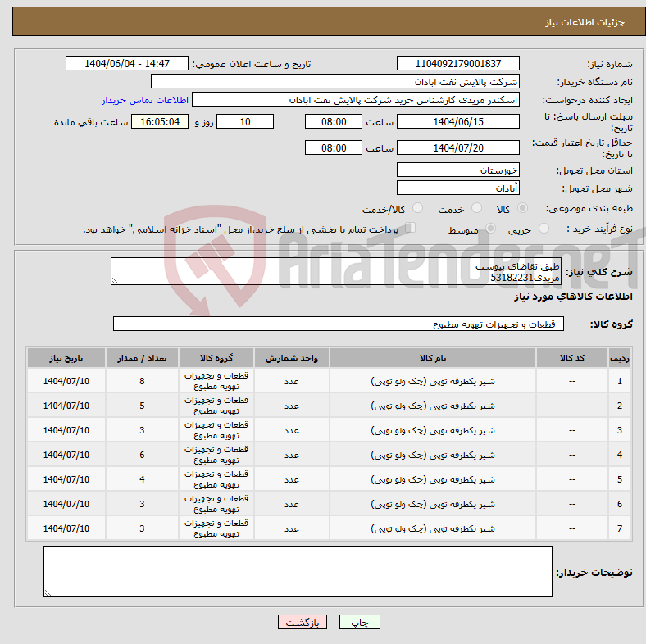Click the general description text area

tap(336, 271)
